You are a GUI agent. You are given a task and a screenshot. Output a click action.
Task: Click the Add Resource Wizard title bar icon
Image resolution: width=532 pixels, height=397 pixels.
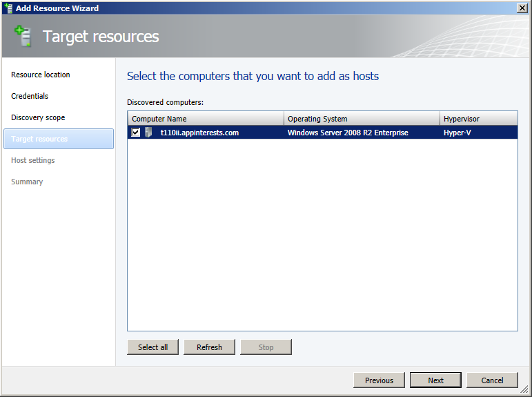pos(8,8)
